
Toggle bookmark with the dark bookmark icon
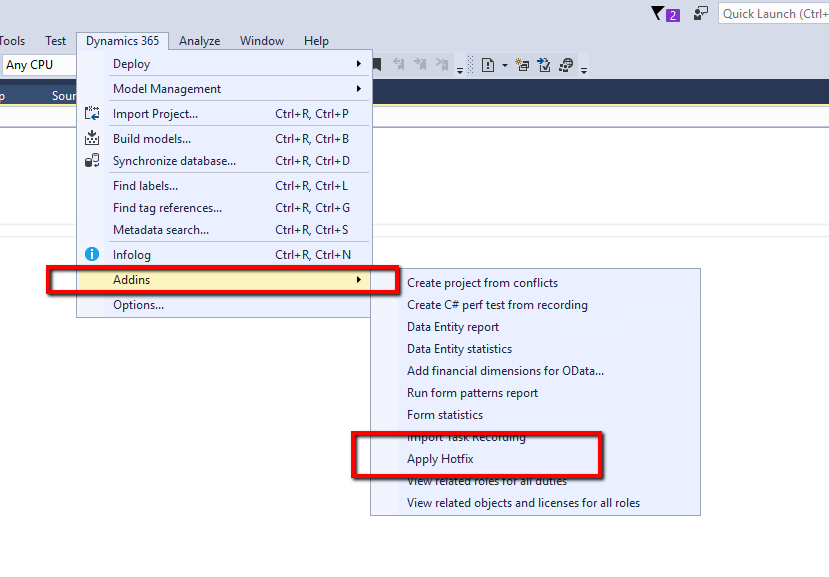coord(377,65)
